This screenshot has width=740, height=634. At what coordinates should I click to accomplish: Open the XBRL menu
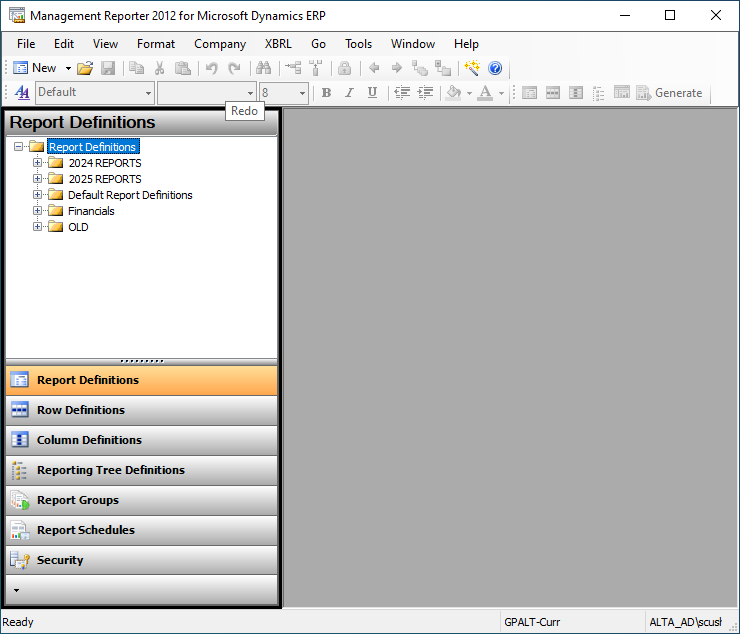click(x=278, y=44)
